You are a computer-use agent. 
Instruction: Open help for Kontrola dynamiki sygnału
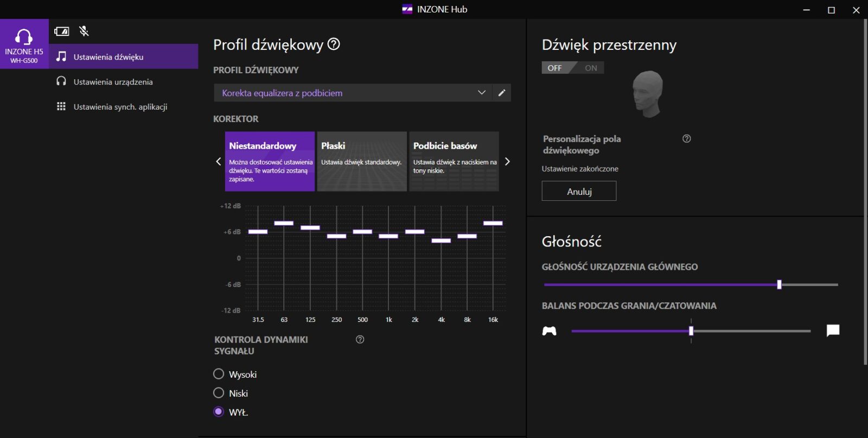click(x=360, y=340)
